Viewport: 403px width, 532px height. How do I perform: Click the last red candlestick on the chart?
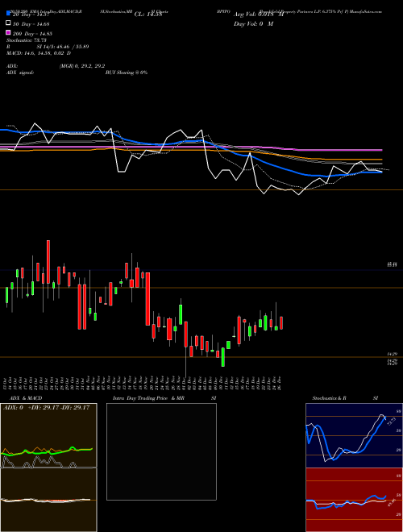(x=281, y=322)
